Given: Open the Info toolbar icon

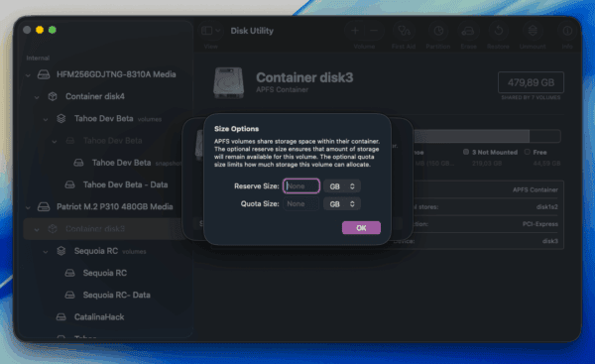Looking at the screenshot, I should point(567,31).
